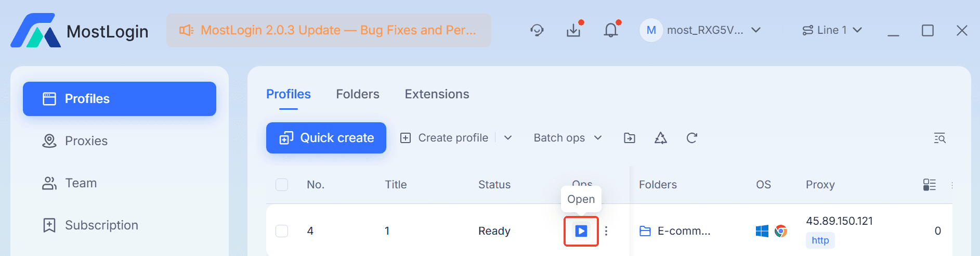Expand the Batch ops dropdown

click(x=568, y=138)
